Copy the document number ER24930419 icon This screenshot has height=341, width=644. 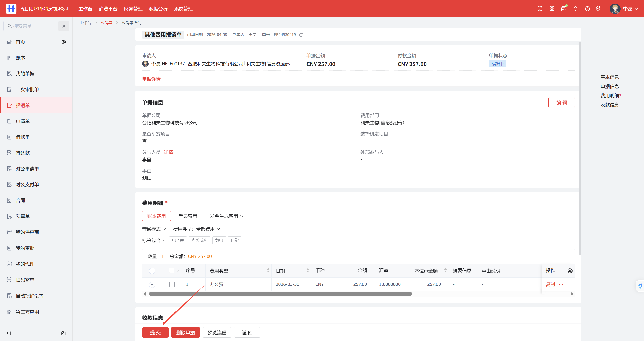[x=301, y=35]
